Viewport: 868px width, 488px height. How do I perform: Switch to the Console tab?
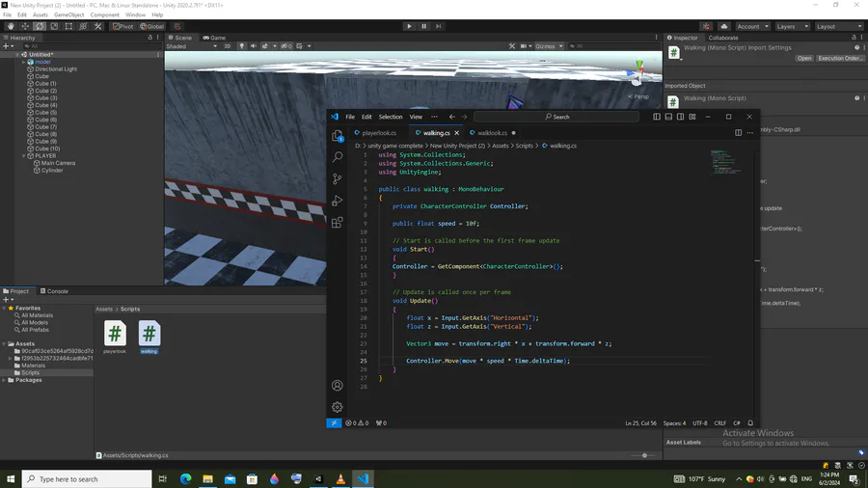tap(54, 291)
